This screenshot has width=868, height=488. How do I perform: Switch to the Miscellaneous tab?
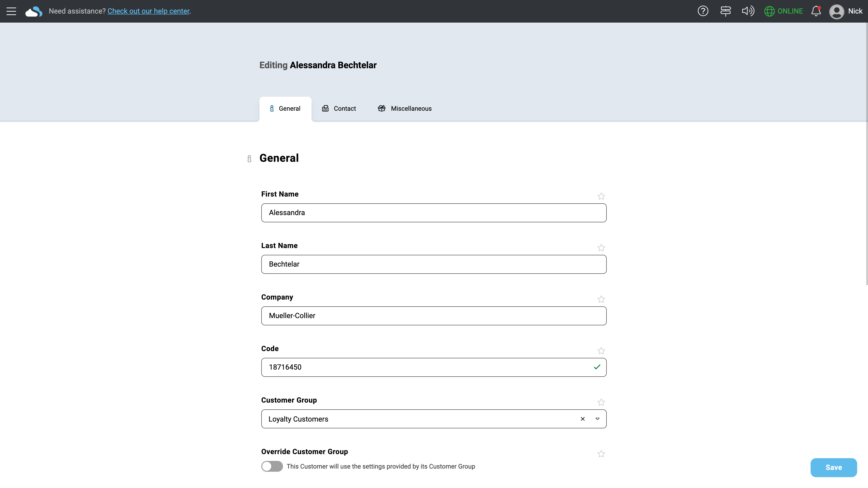point(405,108)
